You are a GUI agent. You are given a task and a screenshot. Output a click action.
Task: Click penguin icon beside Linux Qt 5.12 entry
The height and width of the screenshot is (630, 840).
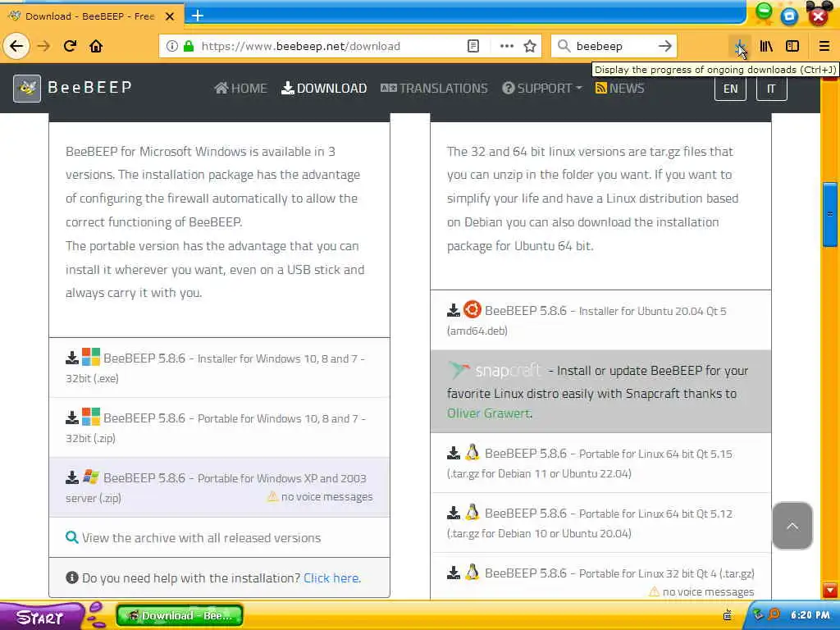pyautogui.click(x=472, y=512)
